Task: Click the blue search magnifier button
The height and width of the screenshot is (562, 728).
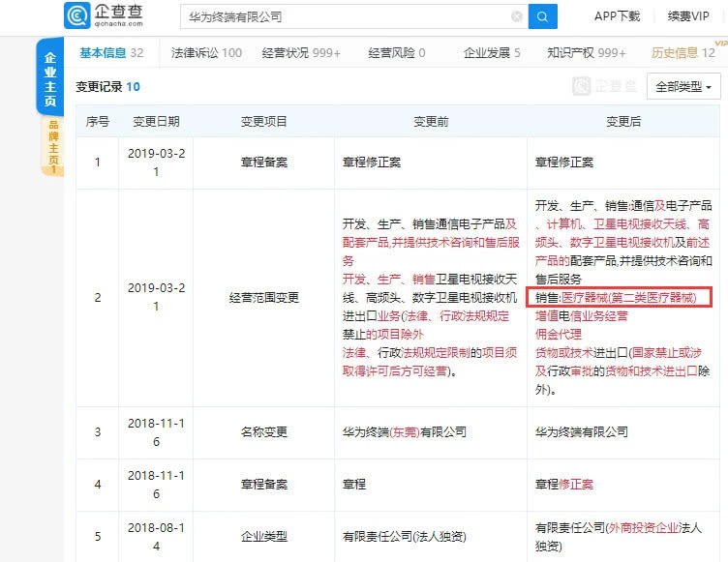Action: pyautogui.click(x=542, y=17)
